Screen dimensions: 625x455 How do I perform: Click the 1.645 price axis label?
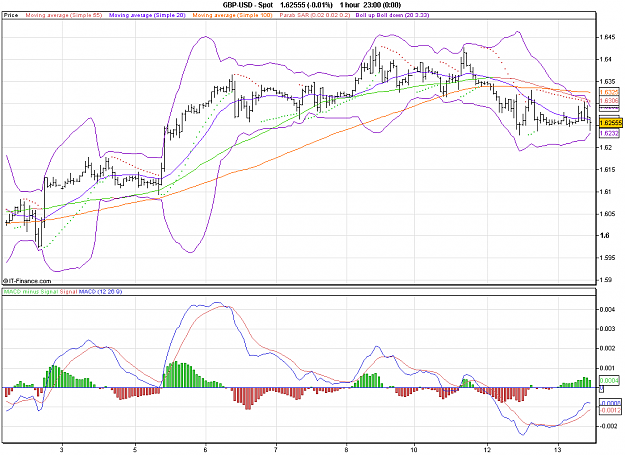[608, 37]
